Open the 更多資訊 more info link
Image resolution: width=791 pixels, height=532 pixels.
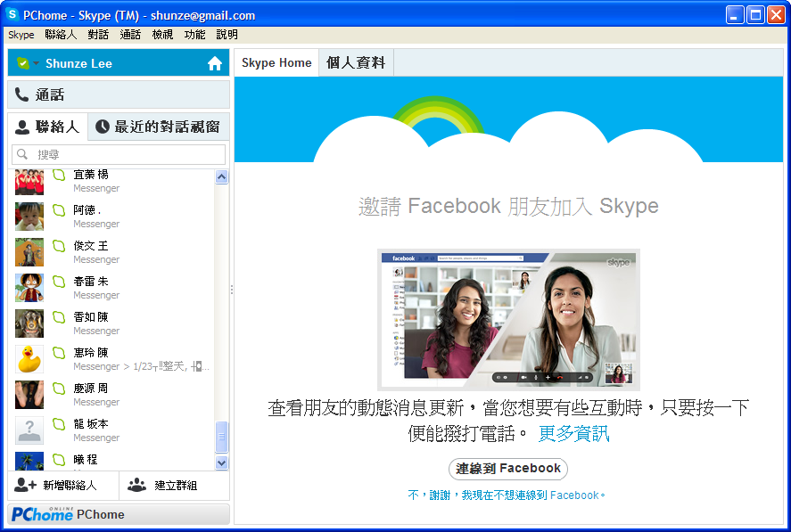point(574,433)
